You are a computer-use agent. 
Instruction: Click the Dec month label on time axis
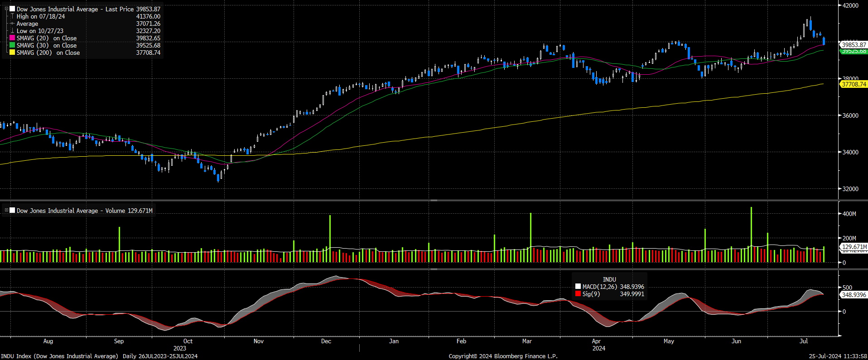[326, 341]
